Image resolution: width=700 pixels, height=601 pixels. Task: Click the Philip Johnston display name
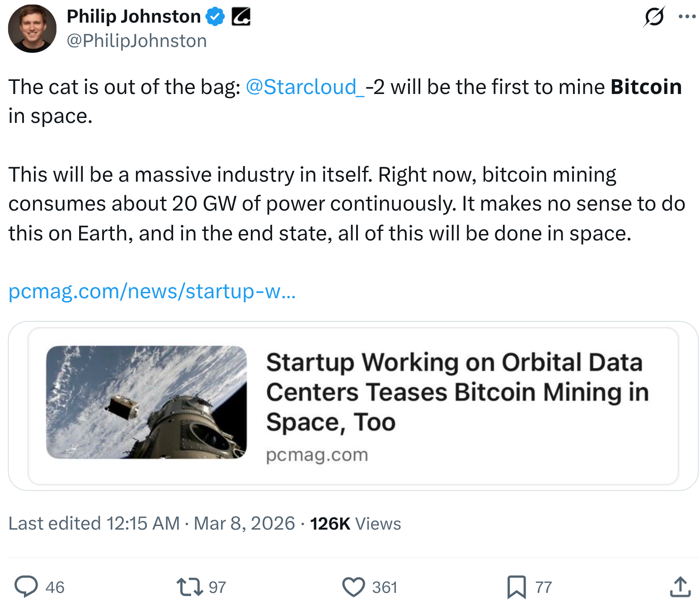click(x=134, y=17)
